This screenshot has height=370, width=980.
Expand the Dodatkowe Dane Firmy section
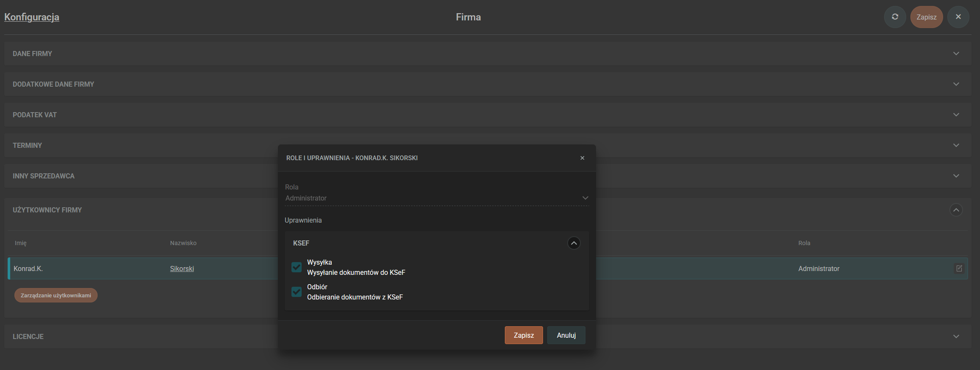point(956,84)
